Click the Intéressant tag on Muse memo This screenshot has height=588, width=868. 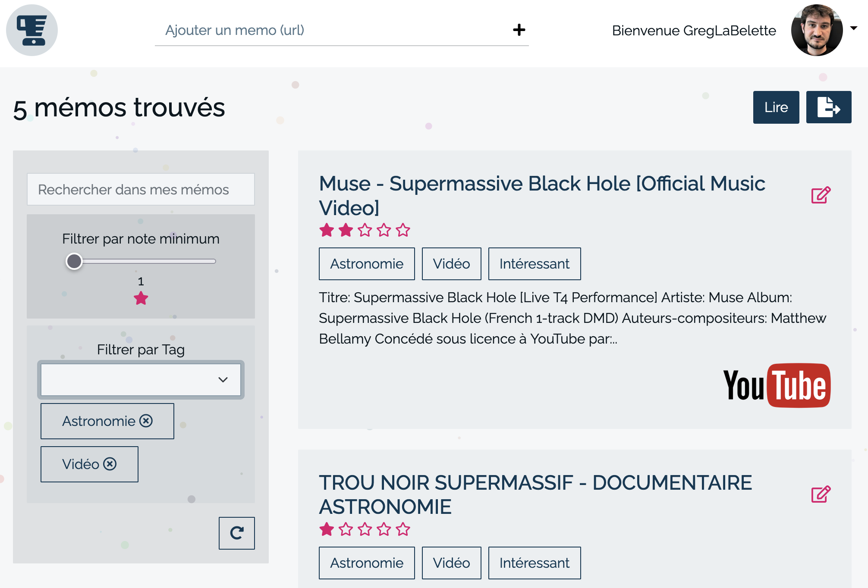(x=534, y=264)
